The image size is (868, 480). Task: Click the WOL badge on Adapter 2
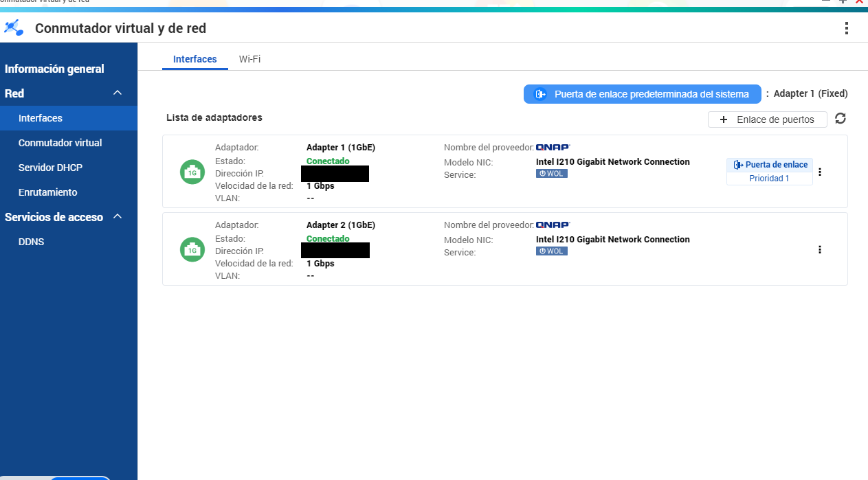(x=551, y=251)
